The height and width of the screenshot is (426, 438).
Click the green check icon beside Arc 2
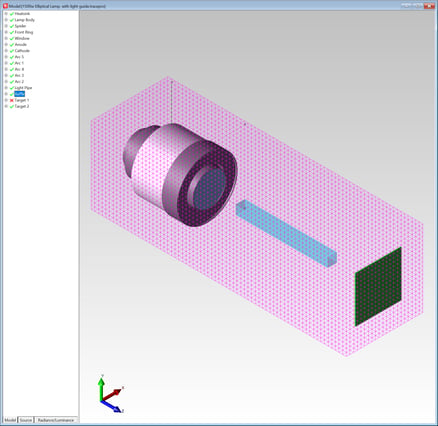point(12,82)
